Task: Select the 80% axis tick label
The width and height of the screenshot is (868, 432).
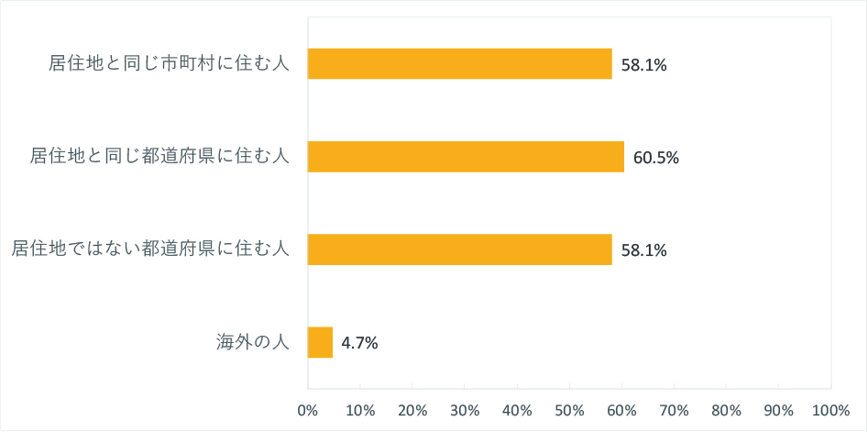Action: click(x=727, y=408)
